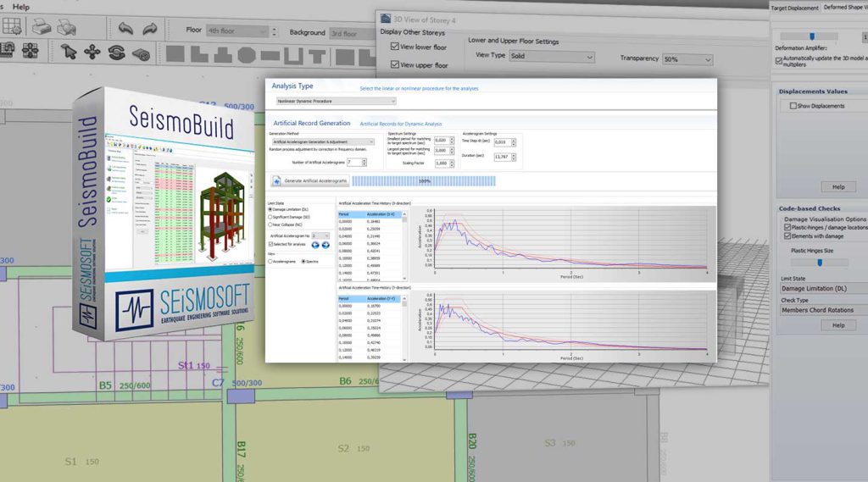Open Print Preview from toolbar
The width and height of the screenshot is (868, 482).
pyautogui.click(x=66, y=26)
